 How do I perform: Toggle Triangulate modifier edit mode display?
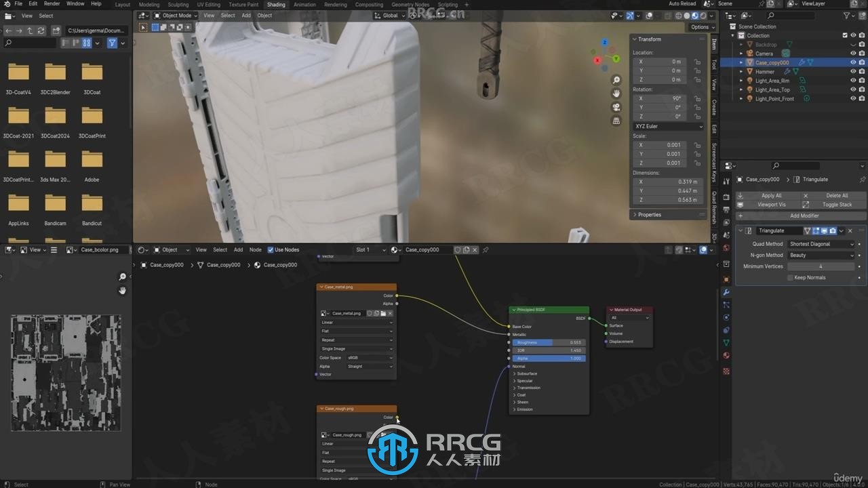(x=816, y=231)
